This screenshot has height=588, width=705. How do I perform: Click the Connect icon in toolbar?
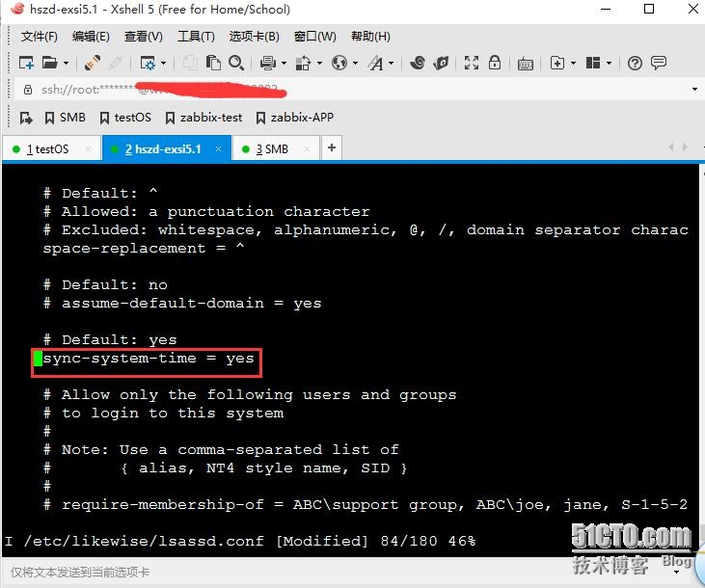tap(93, 63)
